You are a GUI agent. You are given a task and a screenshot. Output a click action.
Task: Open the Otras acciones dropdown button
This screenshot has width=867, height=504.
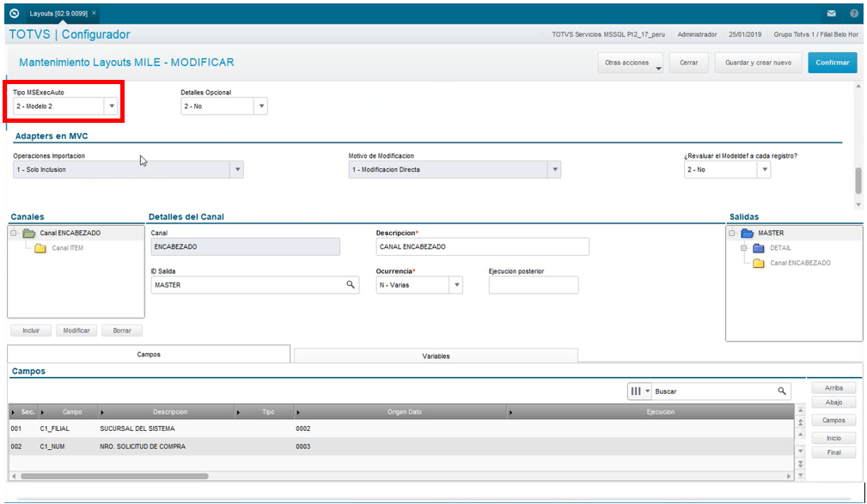[x=631, y=63]
